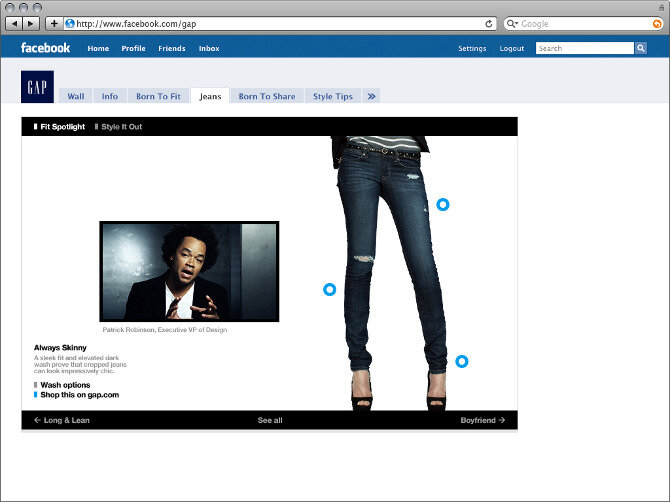Reload the page with the refresh icon
This screenshot has width=670, height=502.
click(x=489, y=24)
